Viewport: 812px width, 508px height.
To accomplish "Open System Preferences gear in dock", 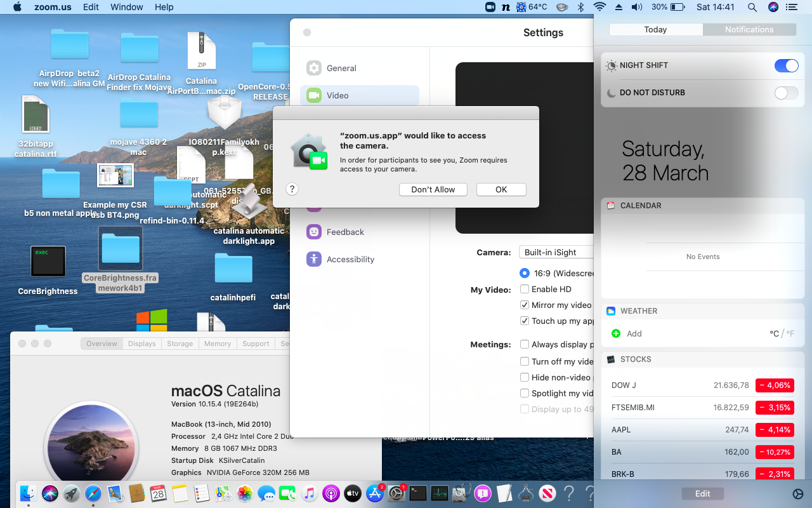I will [396, 493].
